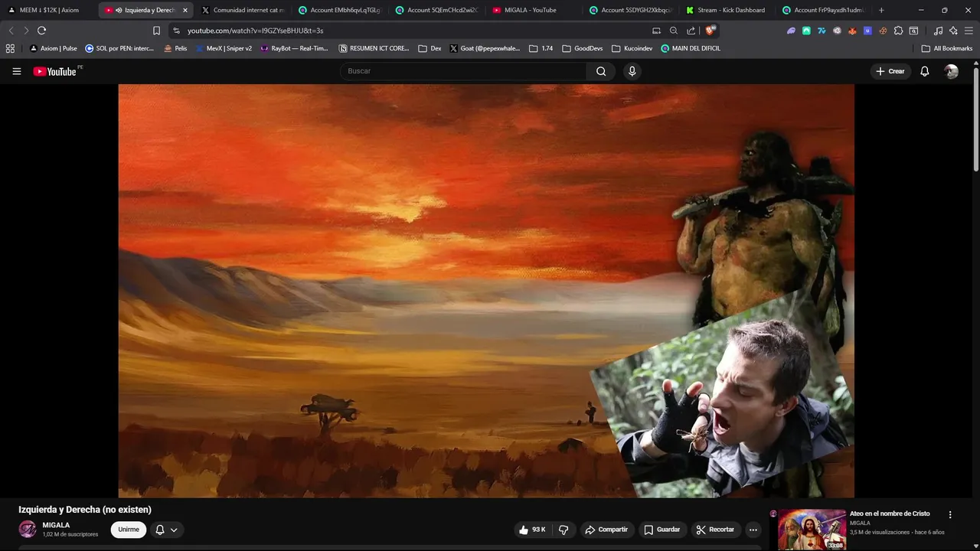This screenshot has width=980, height=551.
Task: Click the Recortar clip button
Action: (x=715, y=530)
